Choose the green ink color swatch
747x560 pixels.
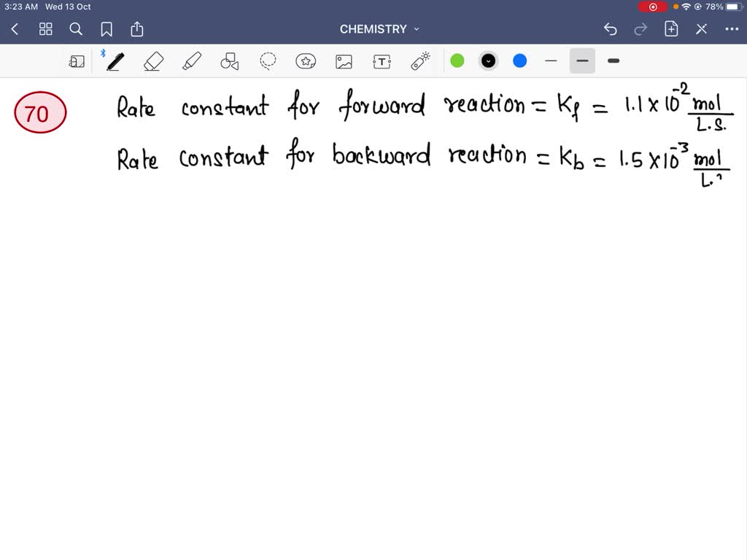(x=457, y=61)
